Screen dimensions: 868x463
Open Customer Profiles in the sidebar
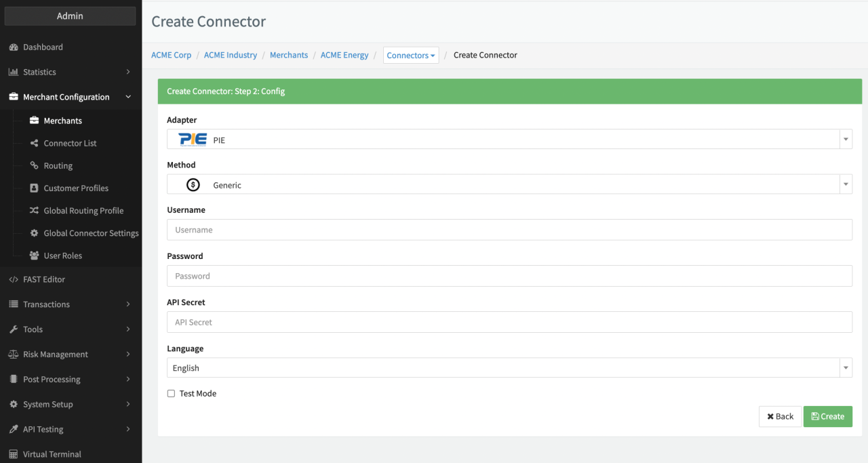(x=76, y=188)
